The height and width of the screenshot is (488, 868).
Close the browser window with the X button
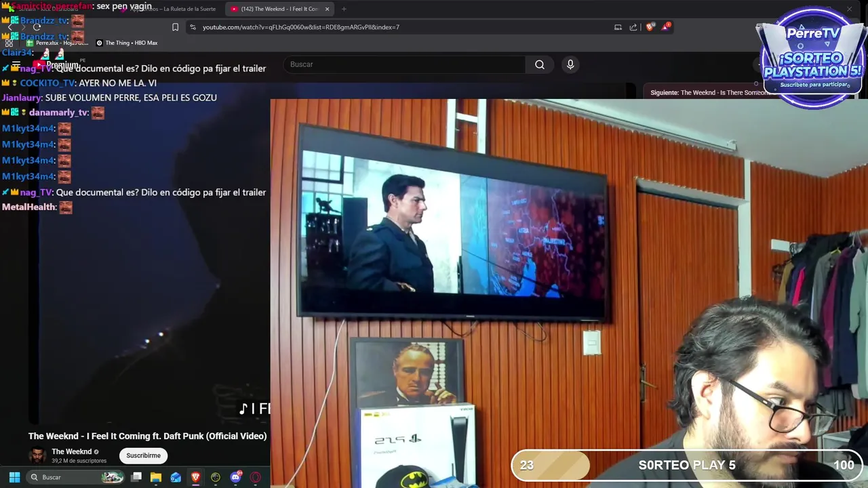[x=849, y=9]
